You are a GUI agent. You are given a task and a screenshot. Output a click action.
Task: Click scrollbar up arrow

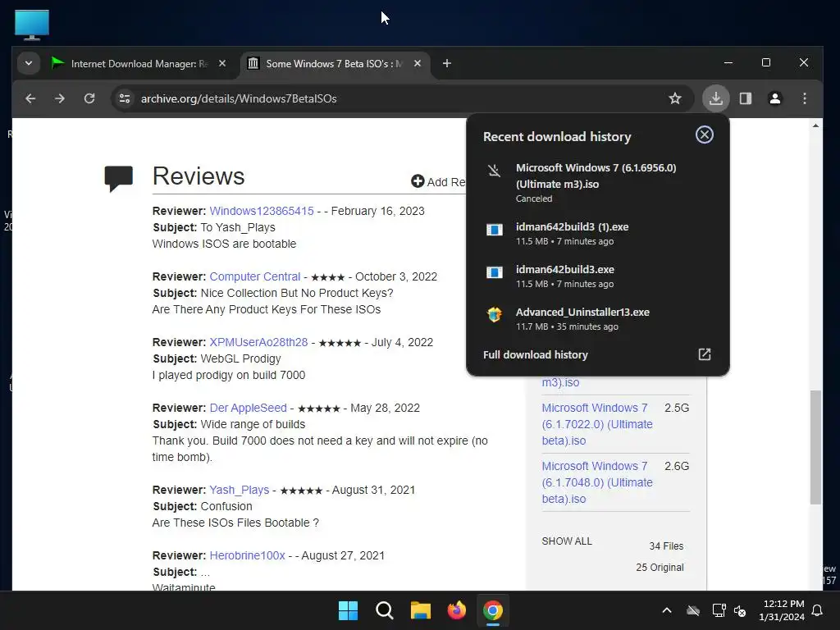[815, 126]
